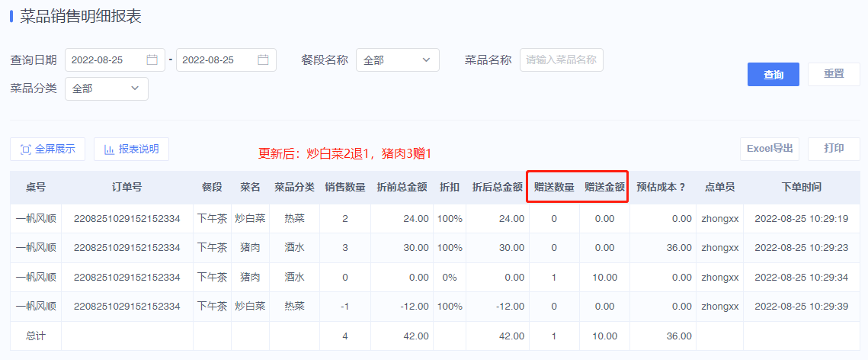The image size is (868, 360).
Task: Click the 重置 button
Action: click(x=834, y=74)
